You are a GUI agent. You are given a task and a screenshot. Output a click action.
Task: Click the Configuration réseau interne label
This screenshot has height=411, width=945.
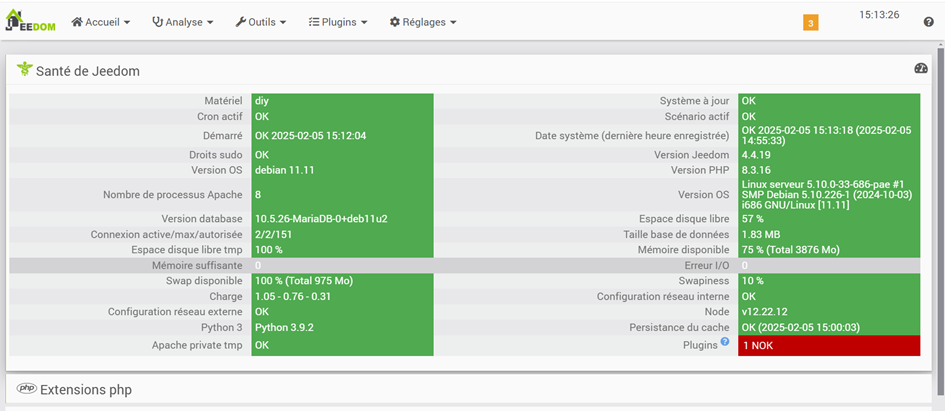(x=664, y=296)
